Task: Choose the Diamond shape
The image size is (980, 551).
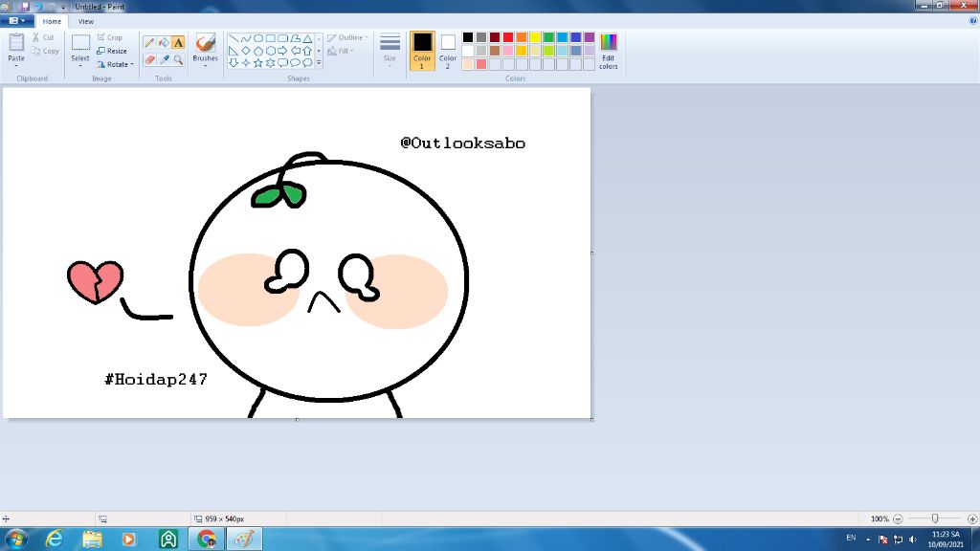Action: pos(246,51)
